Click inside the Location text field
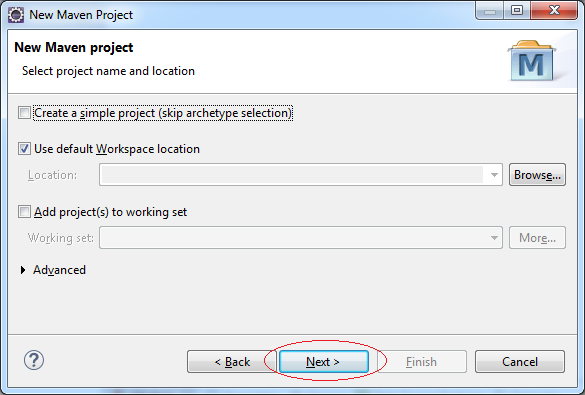The image size is (585, 395). pos(292,175)
